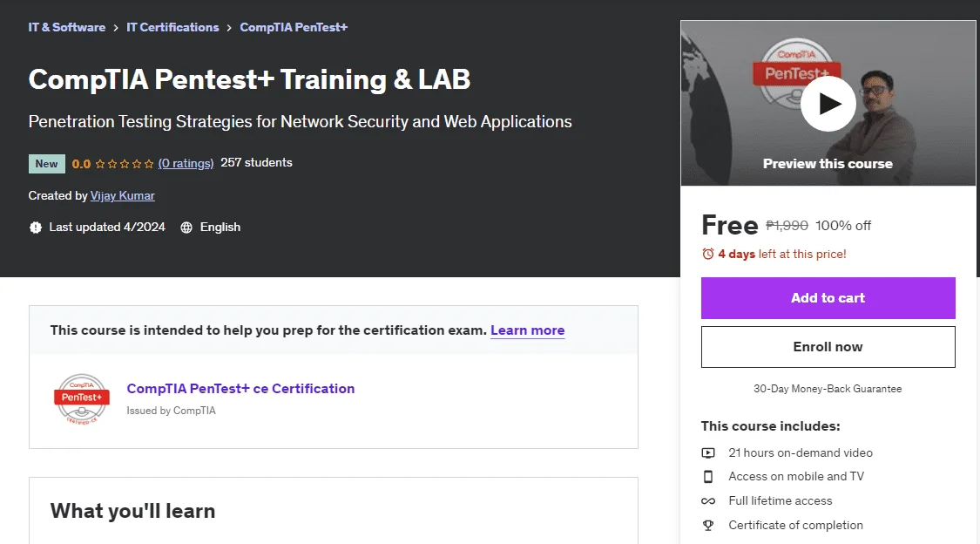
Task: Click the 100% off text
Action: (x=843, y=226)
